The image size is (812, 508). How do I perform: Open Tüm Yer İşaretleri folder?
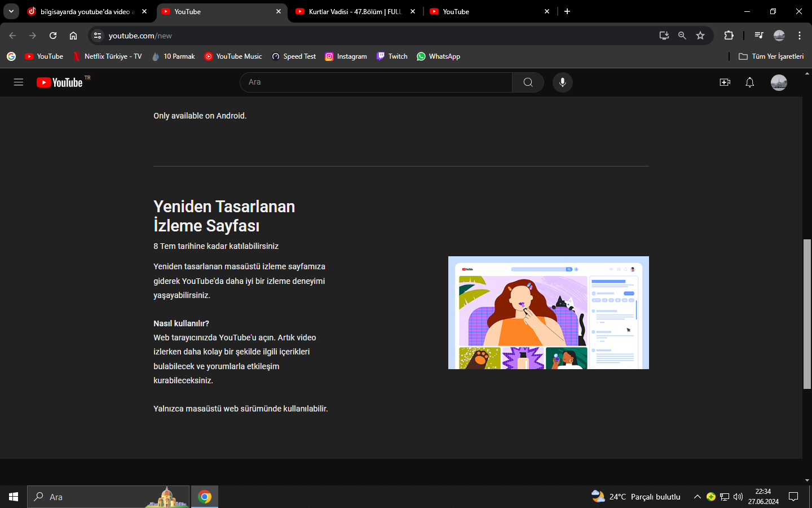(771, 56)
